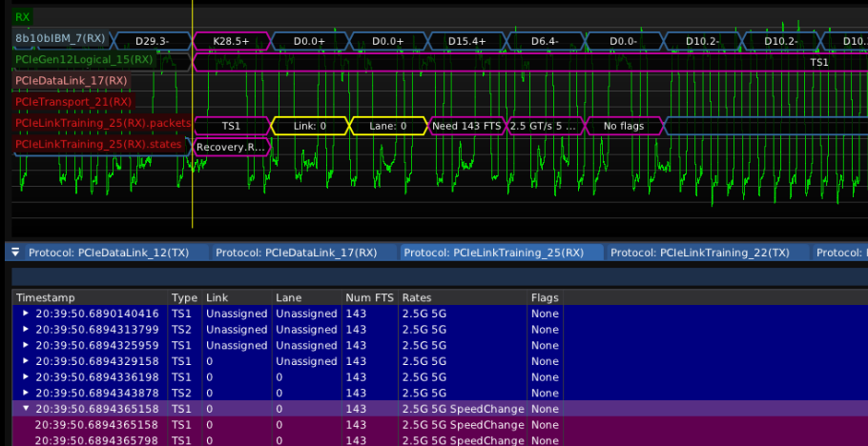Select the yellow 'Link: 0' packet field
The width and height of the screenshot is (868, 446).
(x=309, y=125)
